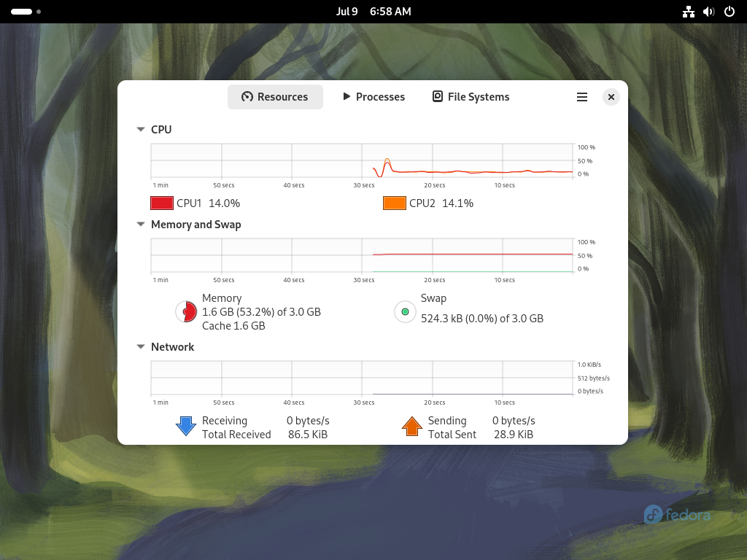
Task: Click the Swap label
Action: point(433,298)
